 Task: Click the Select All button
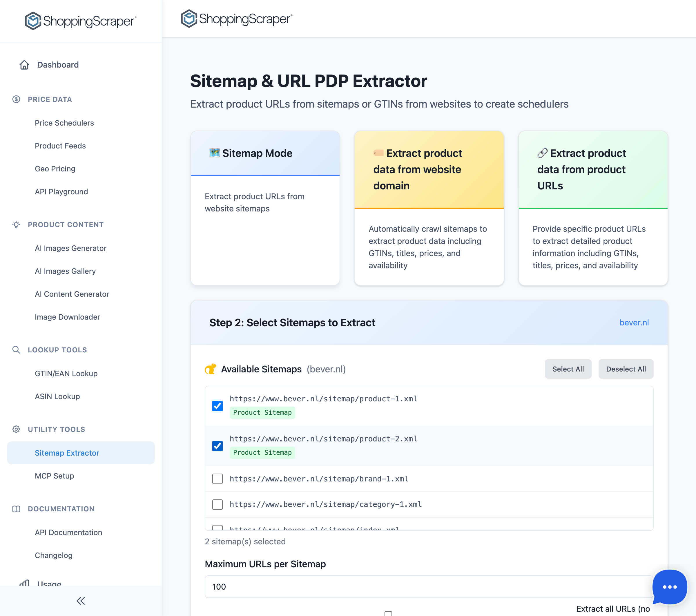click(x=568, y=369)
